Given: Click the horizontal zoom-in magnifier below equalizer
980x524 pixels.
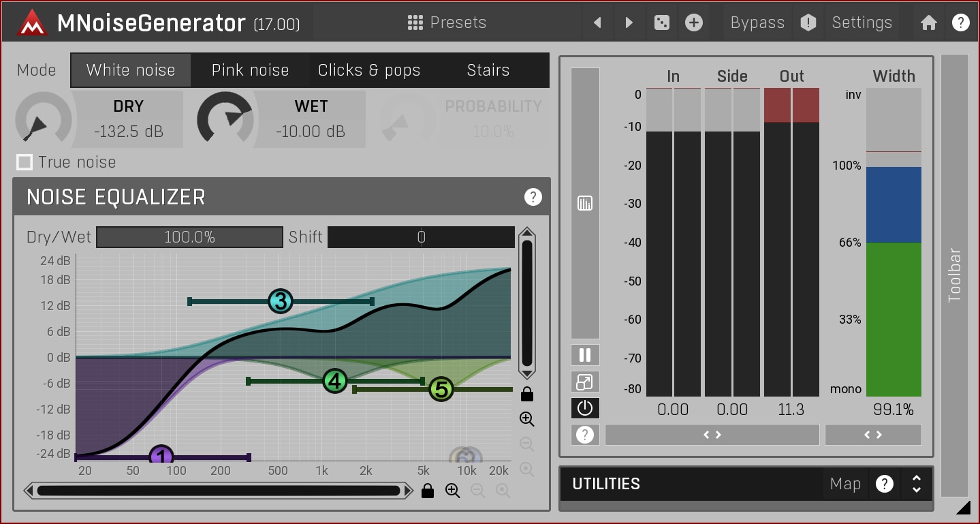Looking at the screenshot, I should coord(452,491).
